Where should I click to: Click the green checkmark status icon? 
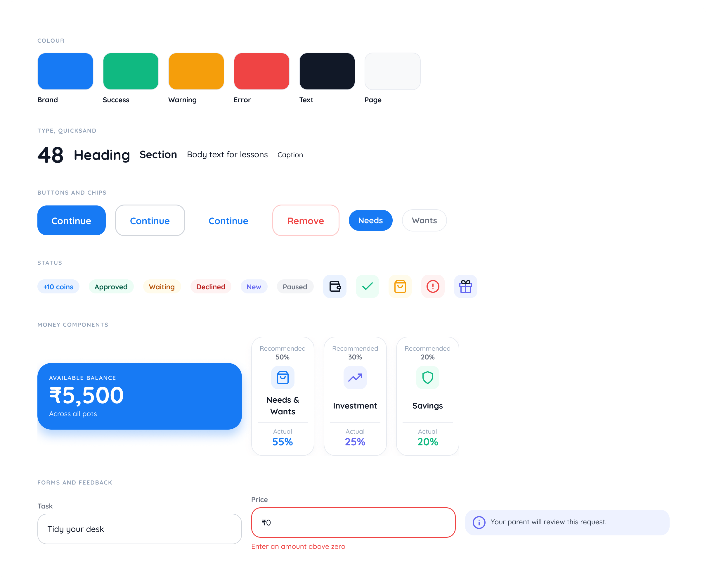pos(367,287)
